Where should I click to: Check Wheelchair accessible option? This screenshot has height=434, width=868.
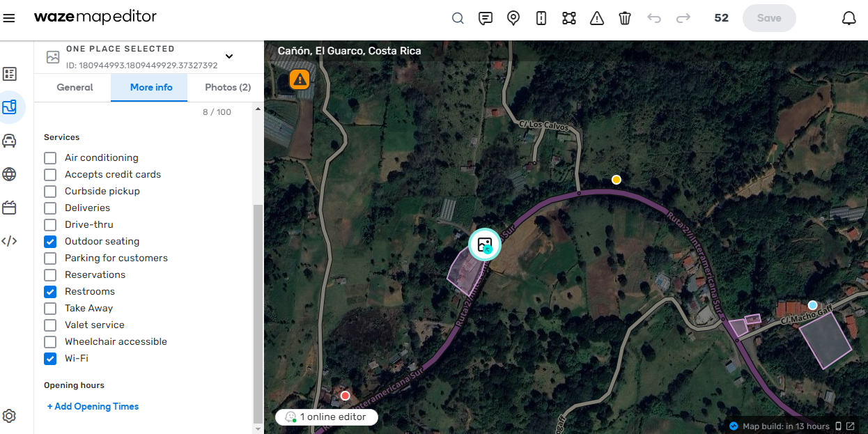point(50,341)
